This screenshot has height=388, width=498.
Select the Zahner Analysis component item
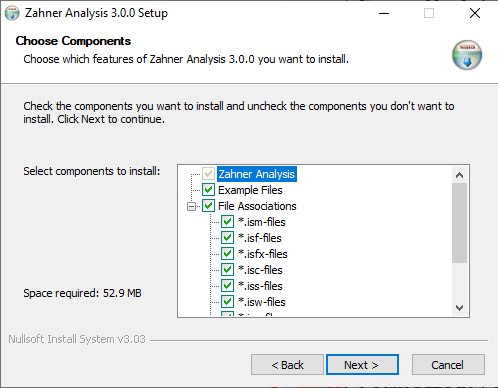(256, 174)
